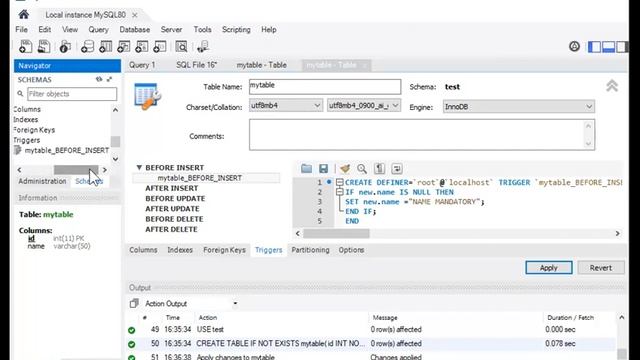Refresh the SCHEMAS list
This screenshot has height=360, width=640.
(99, 79)
